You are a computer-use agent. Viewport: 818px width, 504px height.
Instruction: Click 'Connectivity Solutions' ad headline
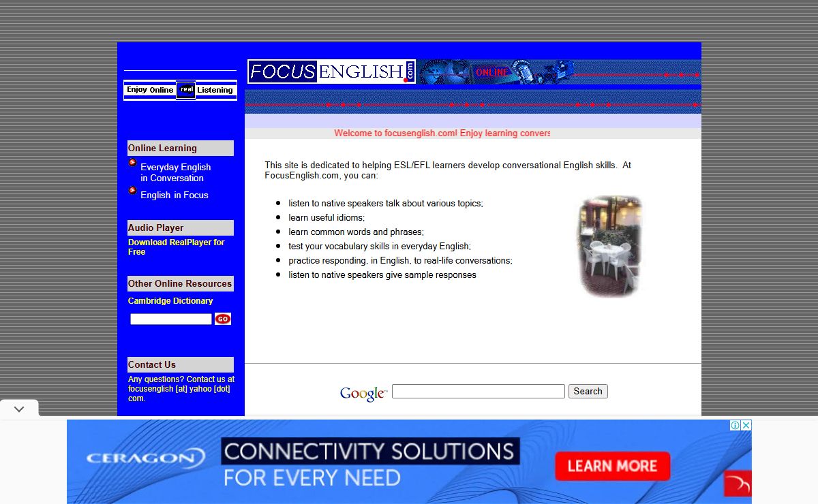369,451
